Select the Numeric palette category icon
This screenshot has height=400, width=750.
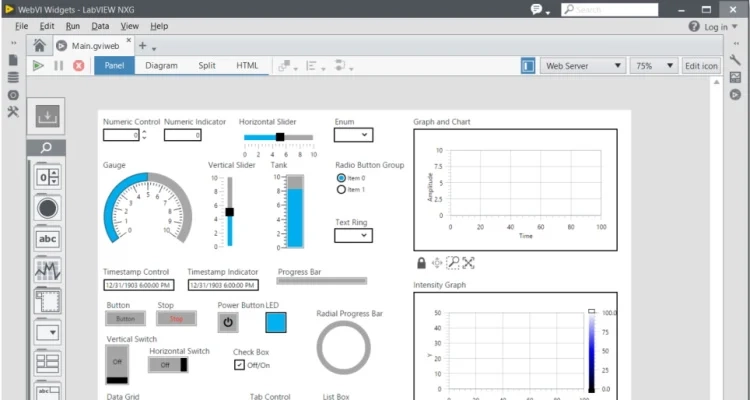tap(47, 177)
